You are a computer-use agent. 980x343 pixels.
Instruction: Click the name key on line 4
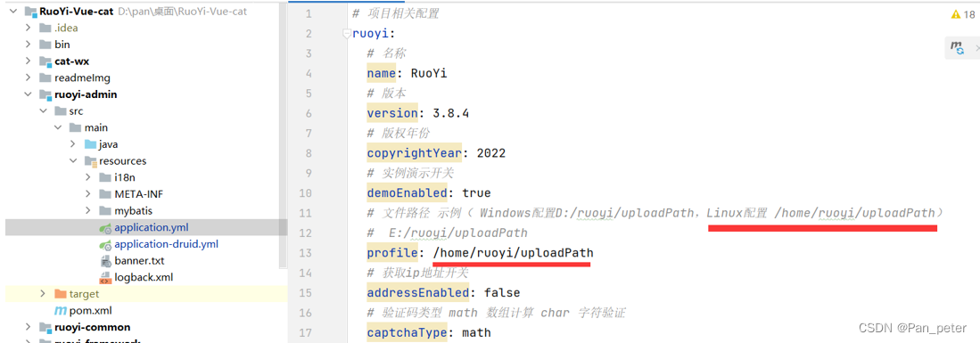point(382,73)
